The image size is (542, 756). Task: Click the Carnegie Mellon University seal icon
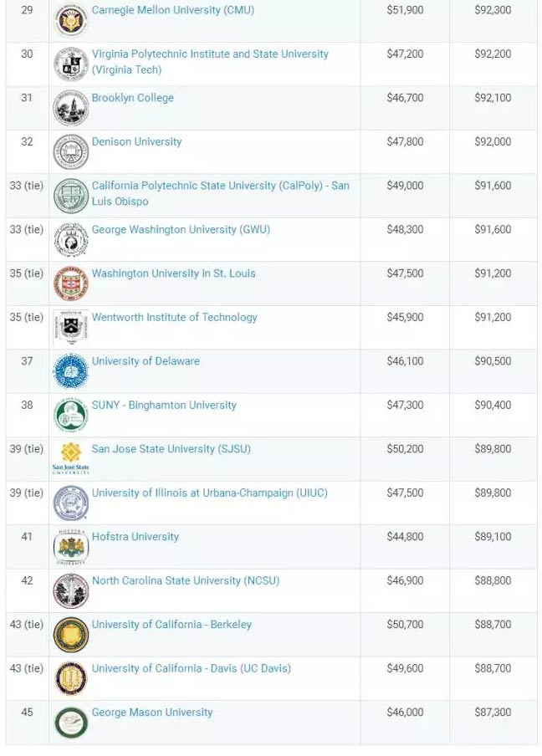71,20
